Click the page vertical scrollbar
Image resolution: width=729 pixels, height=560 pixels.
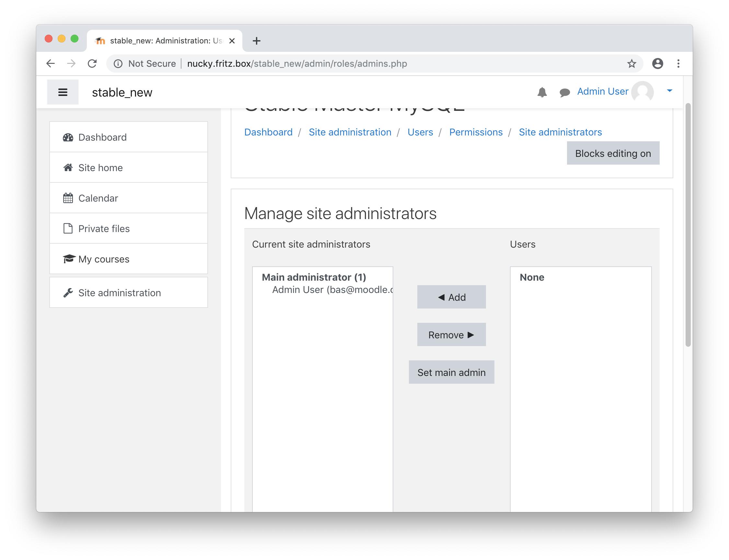tap(688, 225)
